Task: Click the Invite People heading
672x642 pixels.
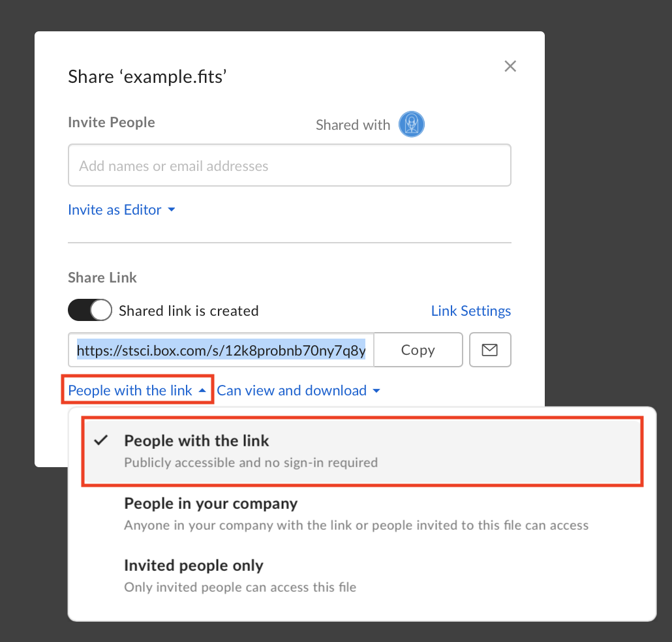Action: (x=112, y=122)
